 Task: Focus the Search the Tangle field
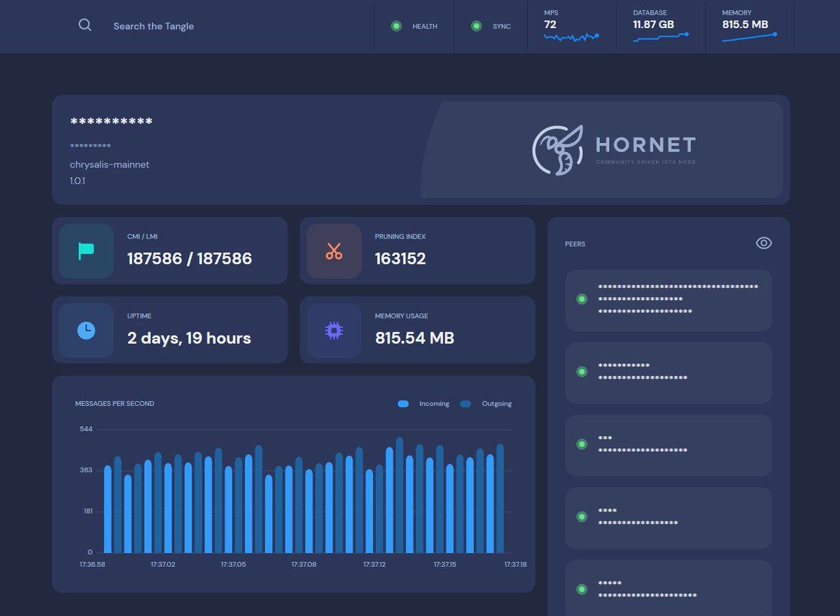pos(153,26)
